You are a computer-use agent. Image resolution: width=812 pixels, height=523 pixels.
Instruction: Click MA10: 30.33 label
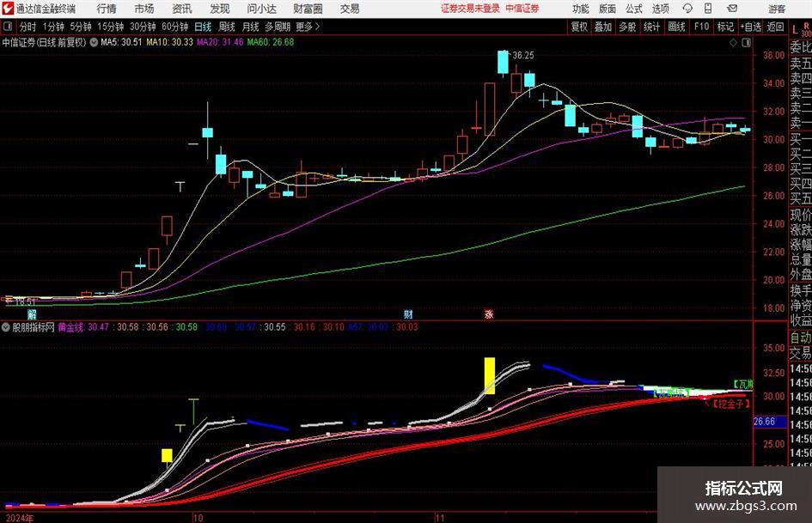[169, 42]
